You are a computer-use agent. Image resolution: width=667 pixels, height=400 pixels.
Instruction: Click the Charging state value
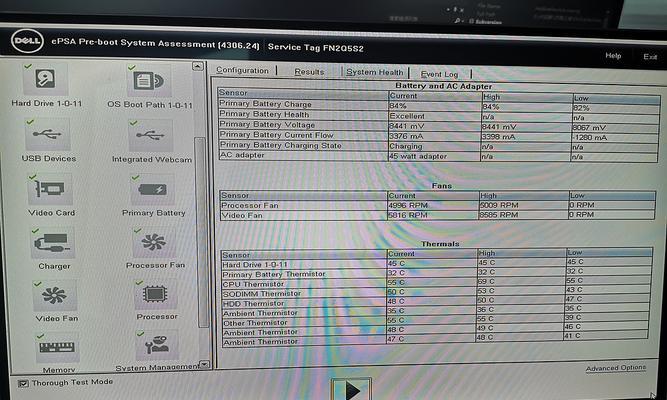coord(406,146)
